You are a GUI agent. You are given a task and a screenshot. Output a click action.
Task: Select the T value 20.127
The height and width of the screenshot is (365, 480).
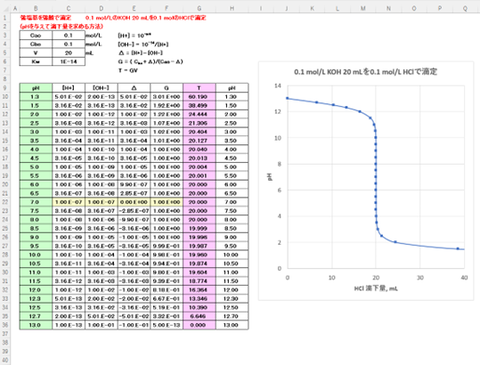199,140
